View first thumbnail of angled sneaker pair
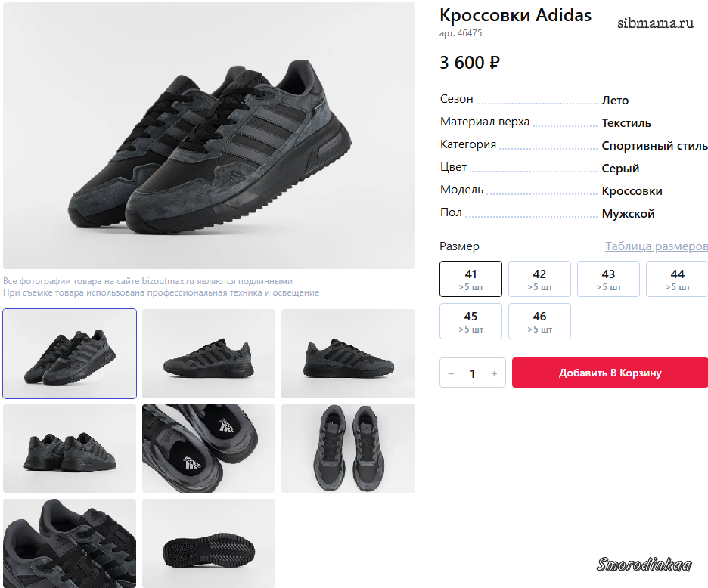The image size is (708, 588). (70, 353)
